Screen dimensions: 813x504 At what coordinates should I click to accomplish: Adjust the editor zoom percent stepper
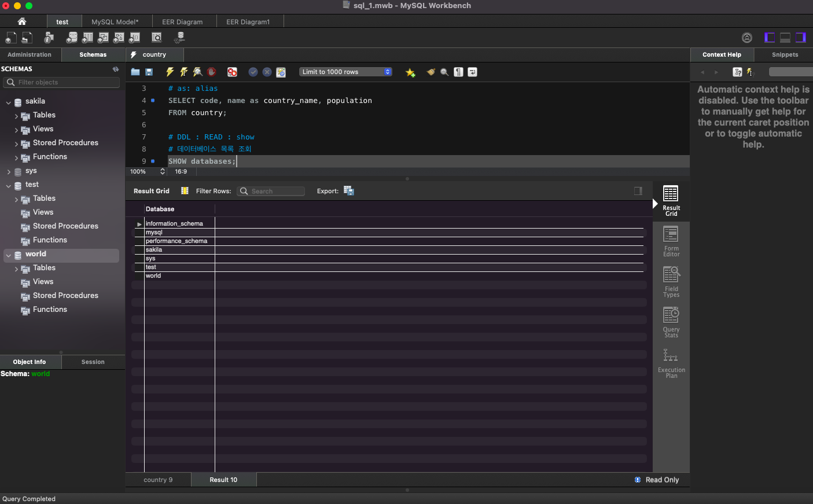(163, 172)
